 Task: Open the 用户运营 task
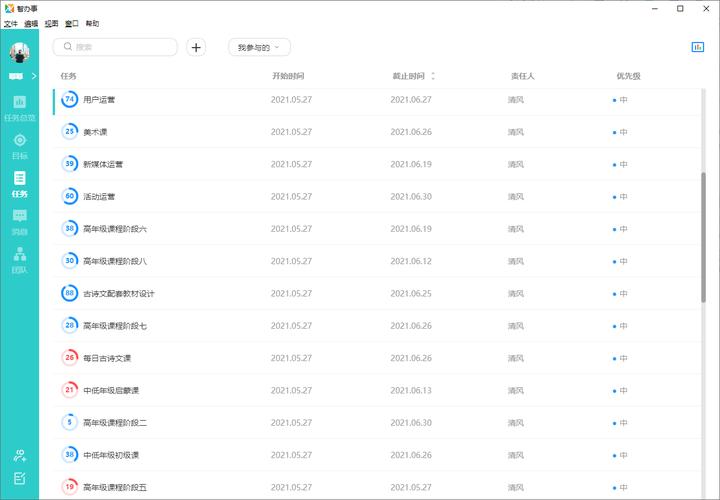(x=99, y=100)
